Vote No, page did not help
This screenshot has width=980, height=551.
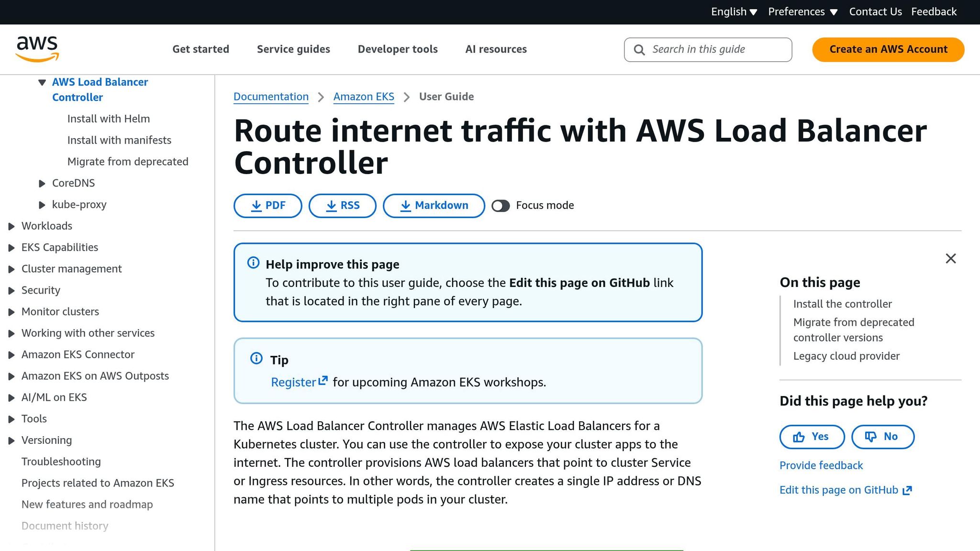click(x=882, y=437)
